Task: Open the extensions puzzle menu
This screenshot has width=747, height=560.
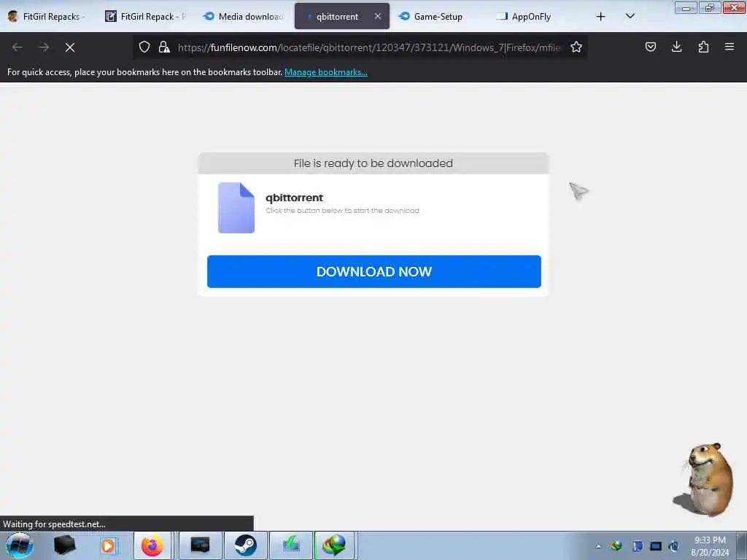Action: (703, 47)
